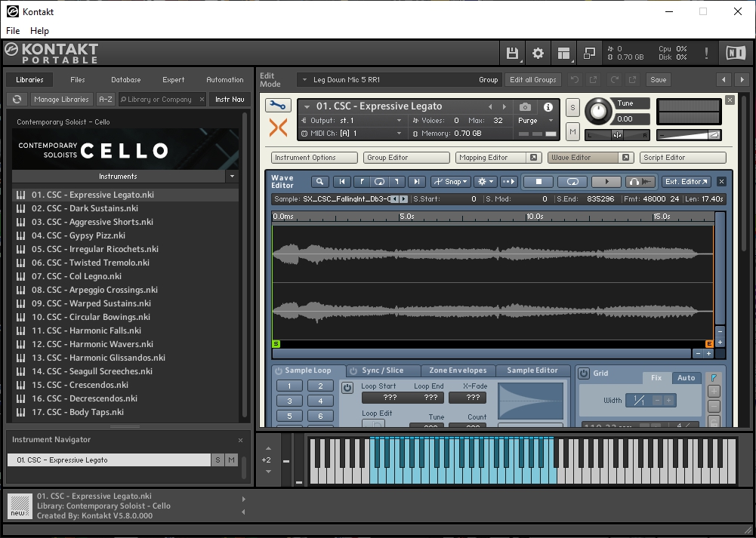The width and height of the screenshot is (756, 538).
Task: Click the NI logo button
Action: (735, 53)
